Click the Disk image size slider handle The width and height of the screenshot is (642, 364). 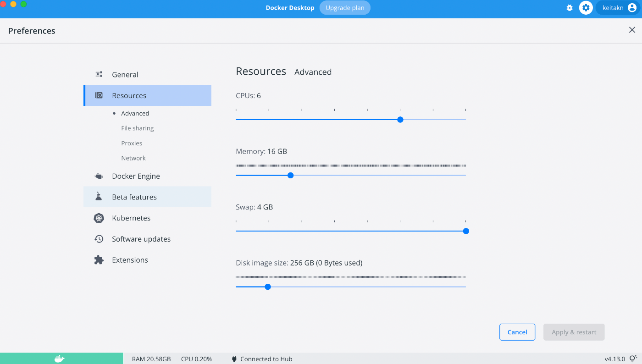point(268,287)
